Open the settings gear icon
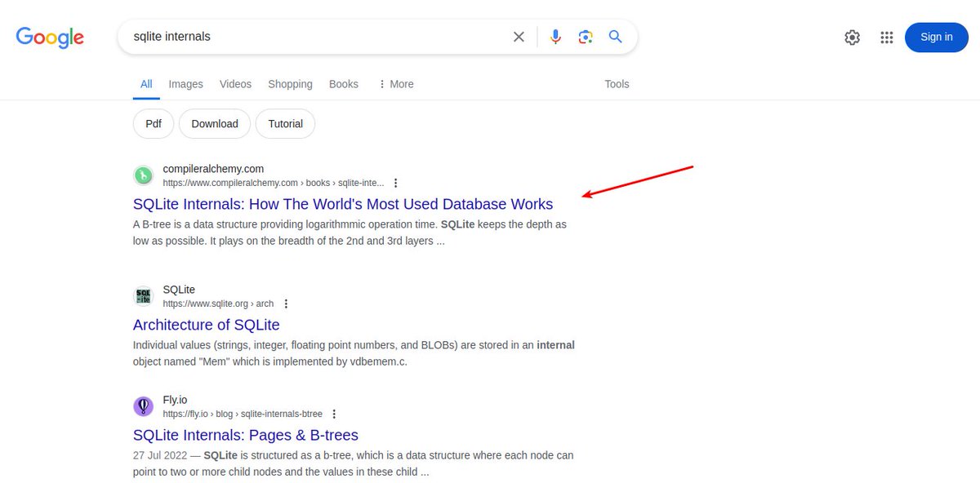 coord(853,37)
